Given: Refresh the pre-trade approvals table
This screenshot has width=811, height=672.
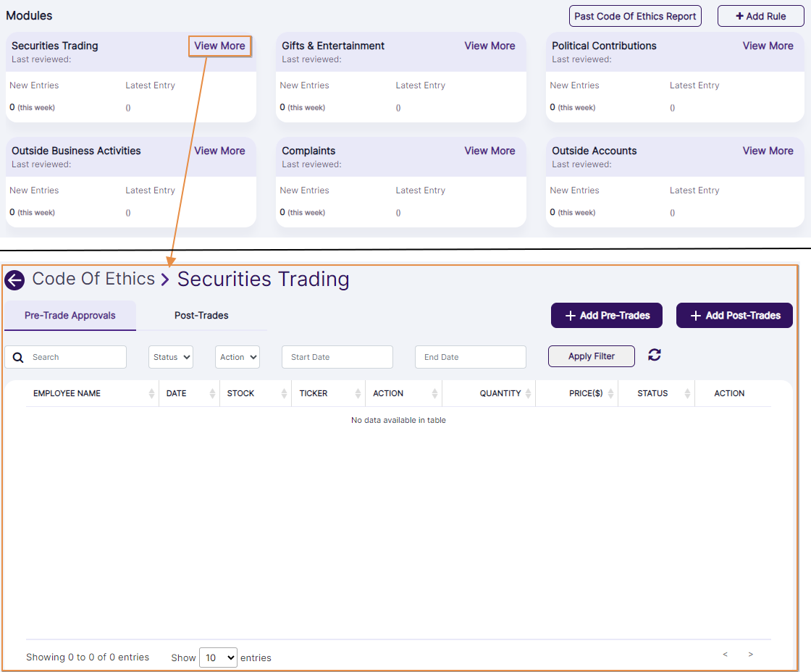Looking at the screenshot, I should (654, 356).
